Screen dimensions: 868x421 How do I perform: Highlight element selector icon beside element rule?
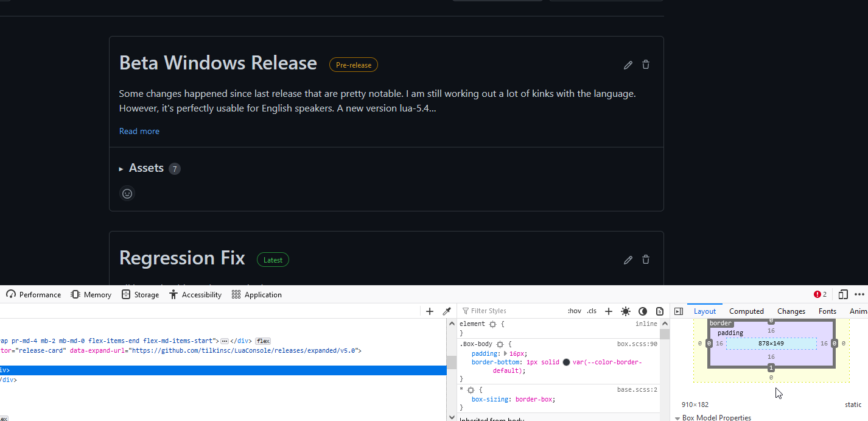tap(492, 324)
